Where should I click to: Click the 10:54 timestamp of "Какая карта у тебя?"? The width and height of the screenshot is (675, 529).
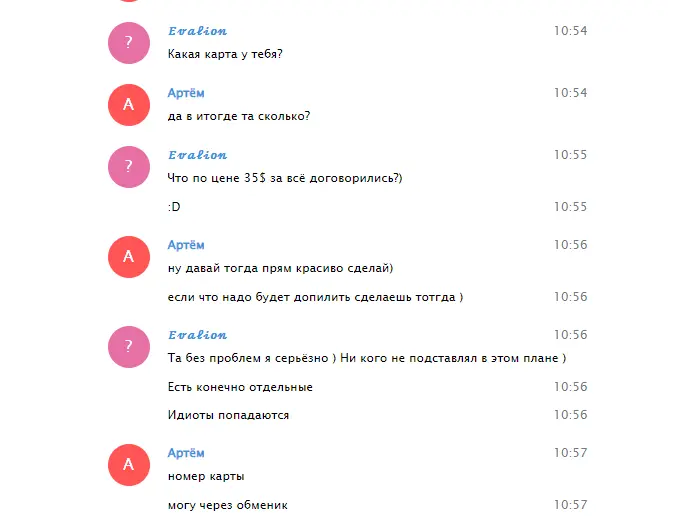570,31
